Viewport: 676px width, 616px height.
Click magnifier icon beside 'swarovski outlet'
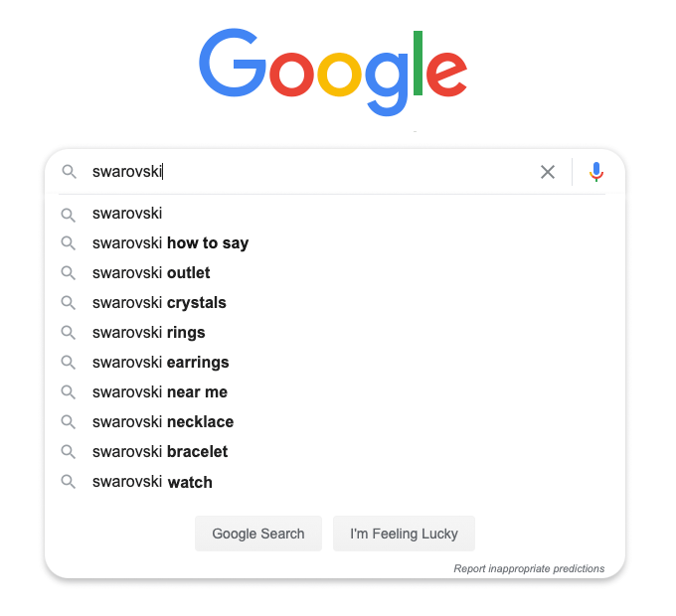(69, 272)
